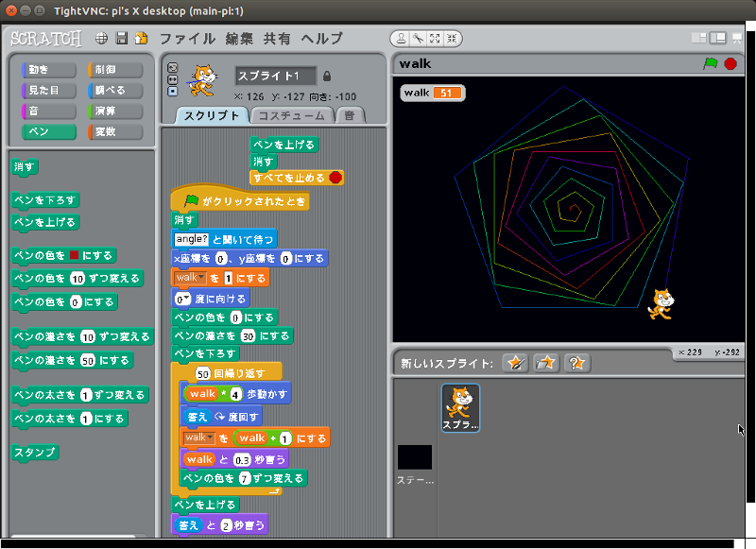The height and width of the screenshot is (549, 756).
Task: Click value 7 in ペンの色を ずつ変える script block
Action: 245,479
